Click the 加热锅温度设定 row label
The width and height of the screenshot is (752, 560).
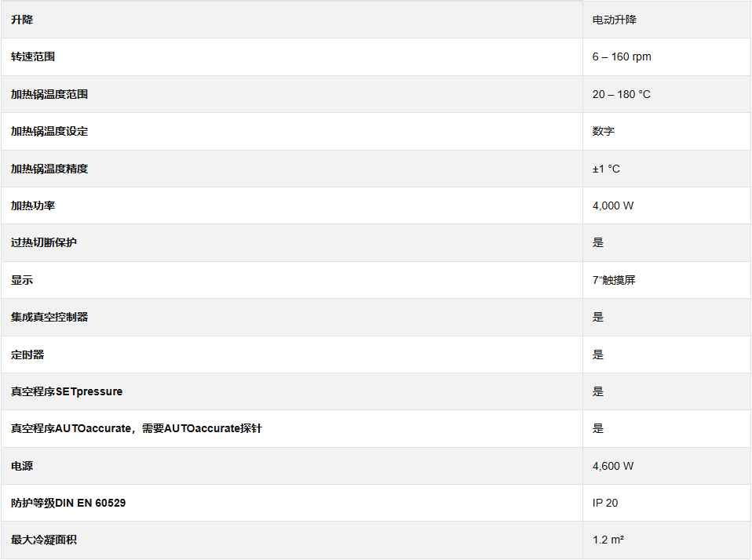pyautogui.click(x=49, y=131)
